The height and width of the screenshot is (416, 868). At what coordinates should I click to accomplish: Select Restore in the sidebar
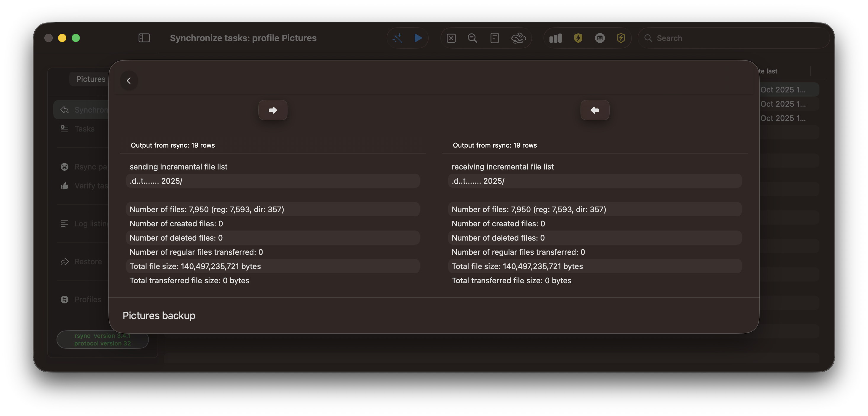pos(88,262)
